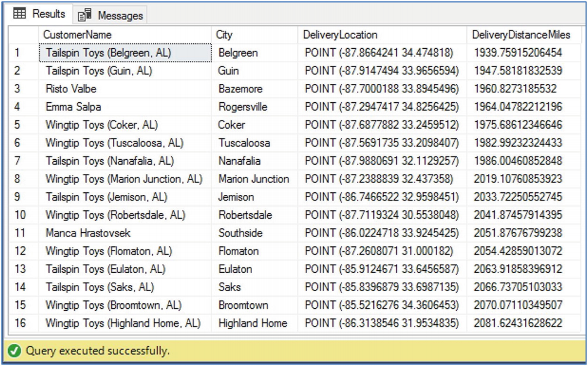Select POINT (-87.8664241 34.474818) cell
The height and width of the screenshot is (366, 588).
[x=382, y=53]
